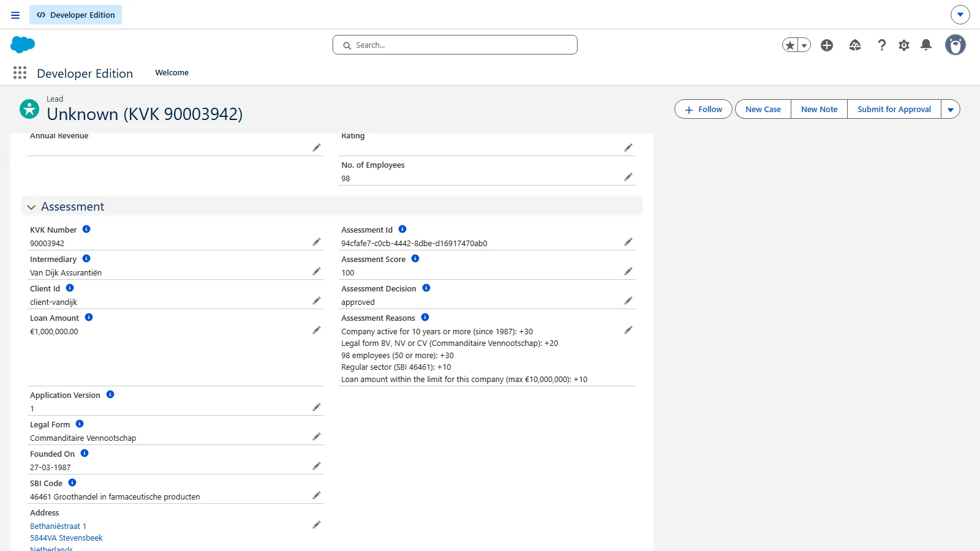
Task: Show more actions dropdown next to Submit for Approval
Action: (x=951, y=109)
